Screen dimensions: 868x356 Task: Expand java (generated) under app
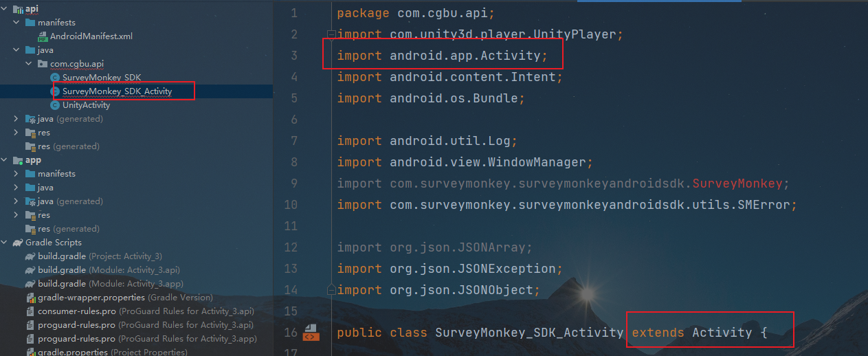pos(17,201)
